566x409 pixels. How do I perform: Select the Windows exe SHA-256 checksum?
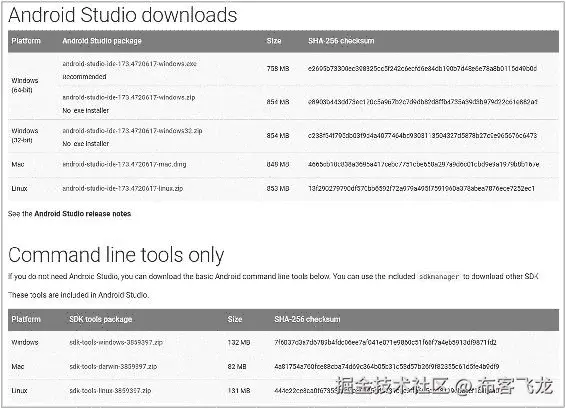point(422,68)
